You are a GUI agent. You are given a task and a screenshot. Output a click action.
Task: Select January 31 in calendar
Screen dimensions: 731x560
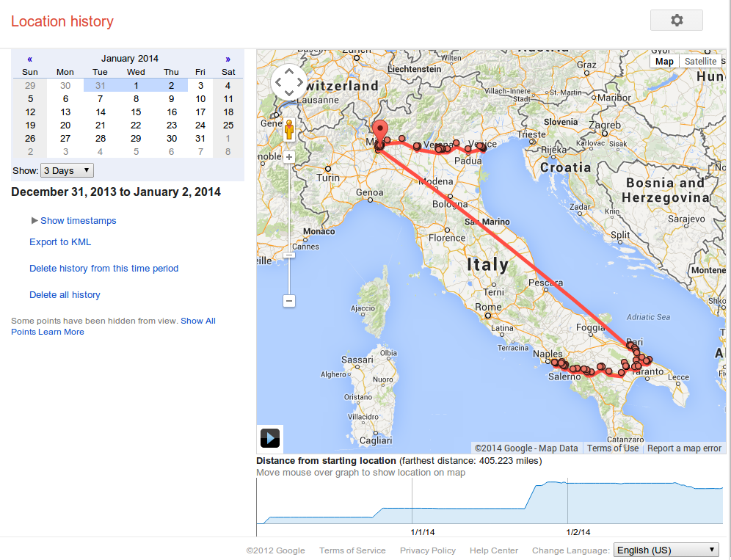(x=200, y=139)
